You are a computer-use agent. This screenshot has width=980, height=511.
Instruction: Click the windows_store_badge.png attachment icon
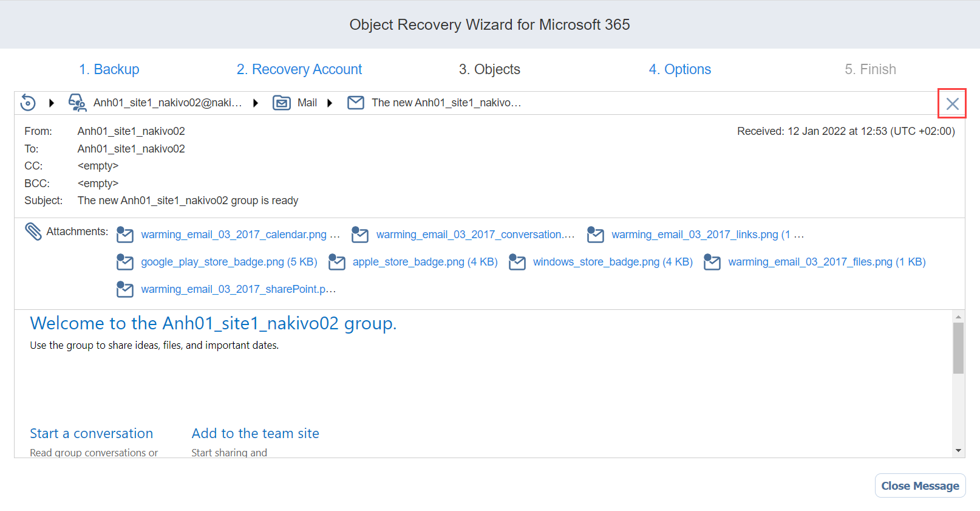pos(517,262)
